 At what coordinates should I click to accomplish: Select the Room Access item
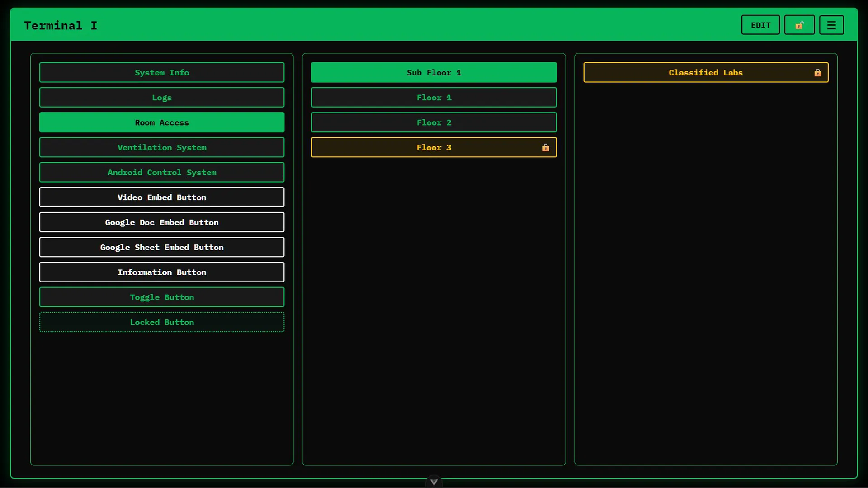coord(162,122)
